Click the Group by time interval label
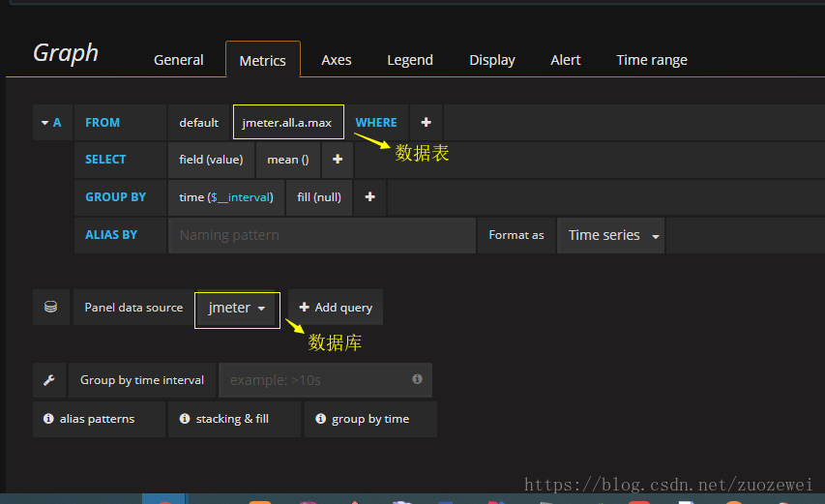Screen dimensions: 825x504 click(x=142, y=380)
